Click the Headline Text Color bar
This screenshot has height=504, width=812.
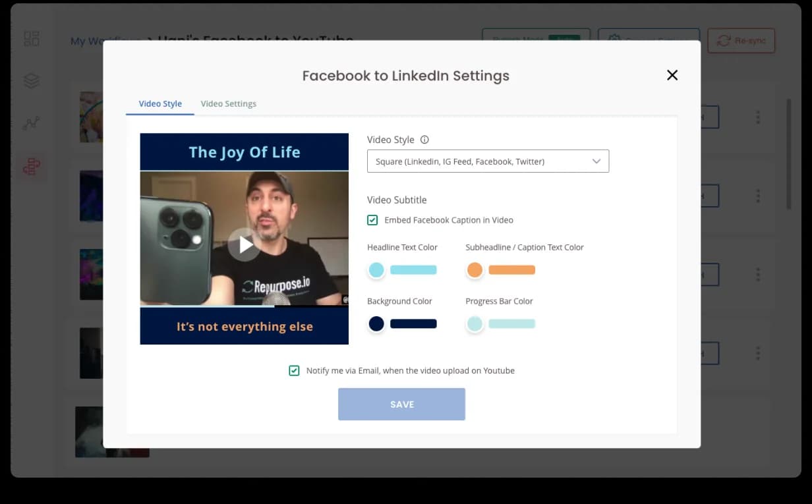click(413, 269)
